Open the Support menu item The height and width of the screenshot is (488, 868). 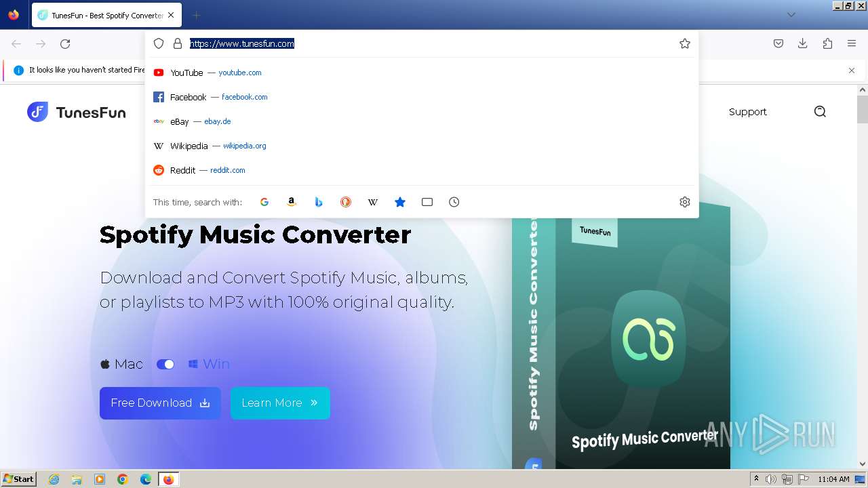pyautogui.click(x=747, y=112)
